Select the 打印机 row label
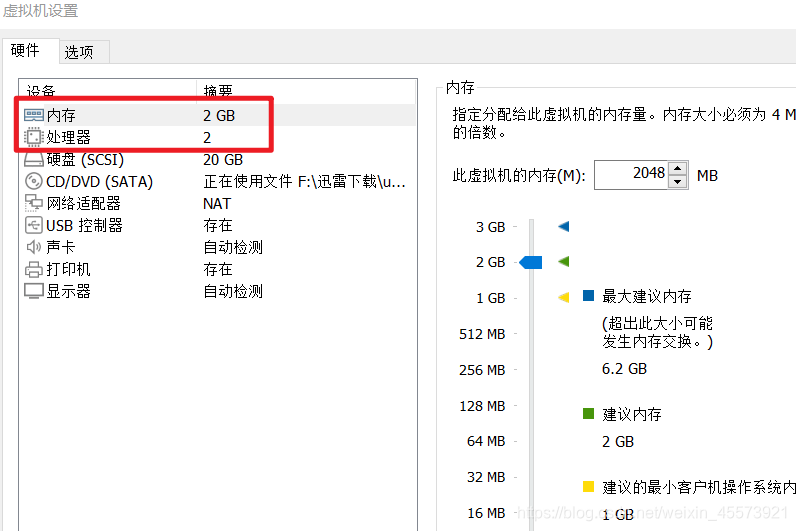This screenshot has height=531, width=796. (69, 269)
